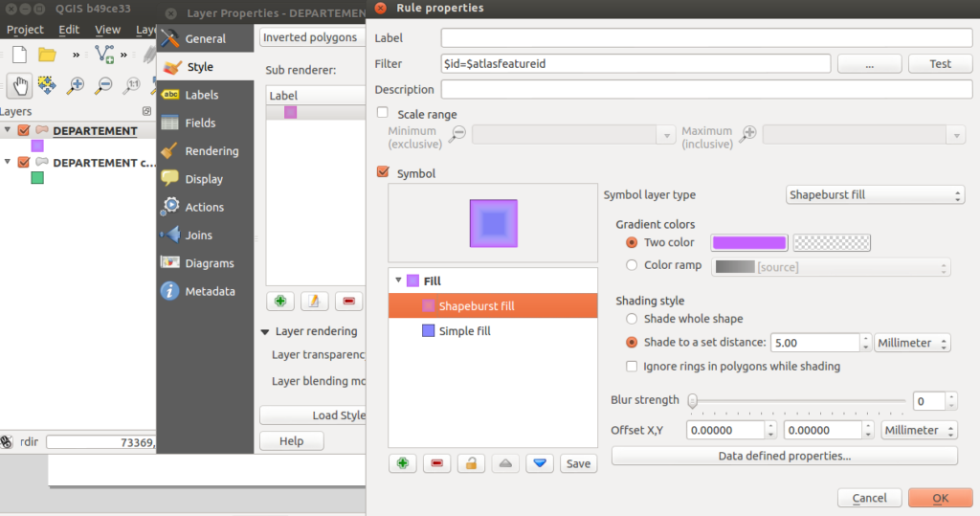Move symbol layer down with blue arrow
The image size is (980, 516).
540,463
